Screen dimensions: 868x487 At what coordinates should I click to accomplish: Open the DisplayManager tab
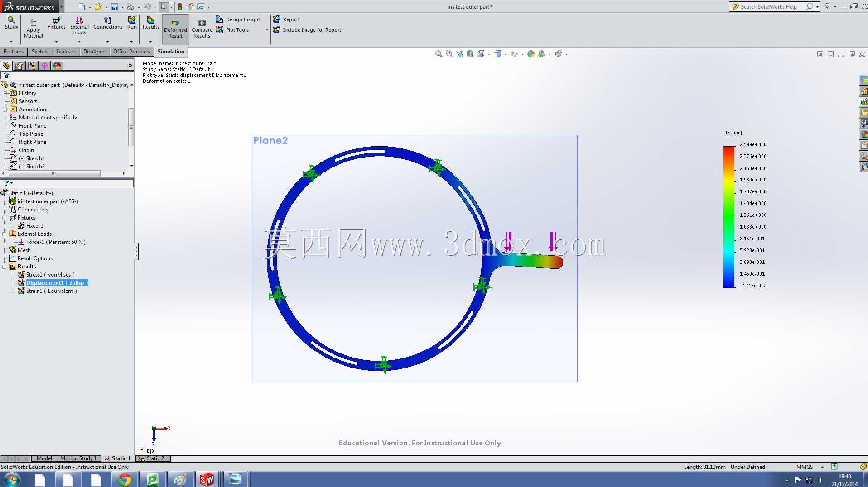pyautogui.click(x=57, y=66)
